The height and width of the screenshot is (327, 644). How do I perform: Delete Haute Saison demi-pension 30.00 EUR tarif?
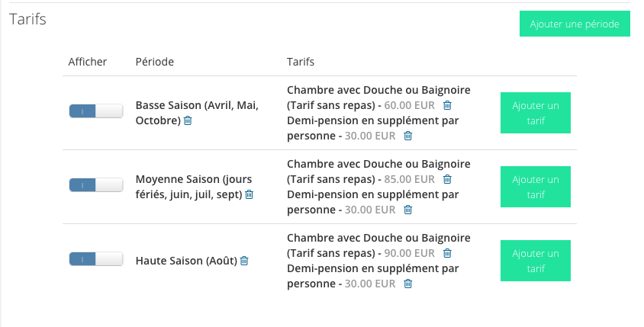pos(407,284)
